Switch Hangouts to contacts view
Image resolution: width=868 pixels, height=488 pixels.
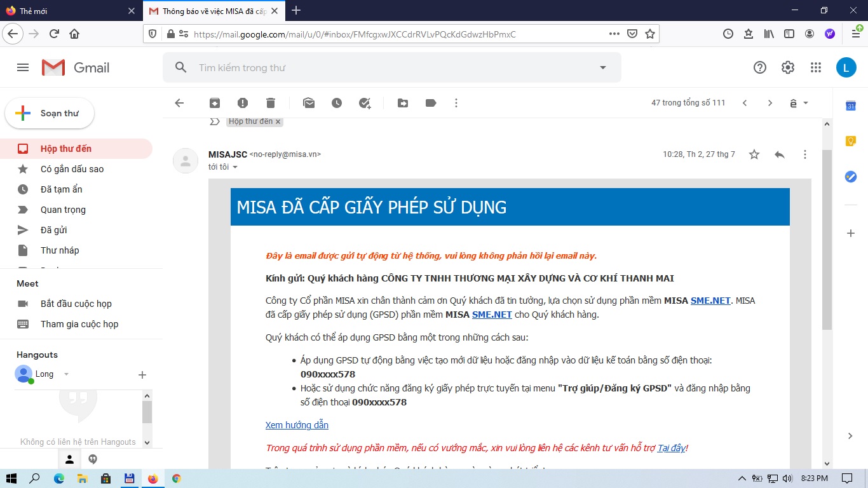coord(70,459)
